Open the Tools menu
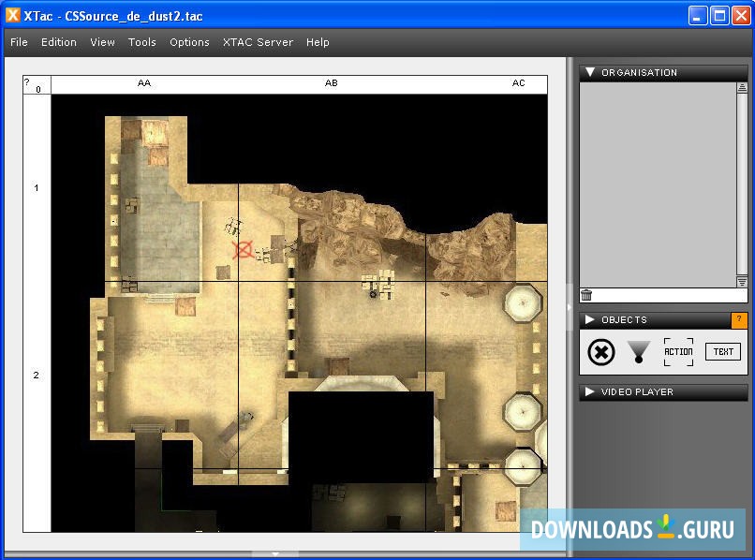The width and height of the screenshot is (755, 560). tap(142, 42)
